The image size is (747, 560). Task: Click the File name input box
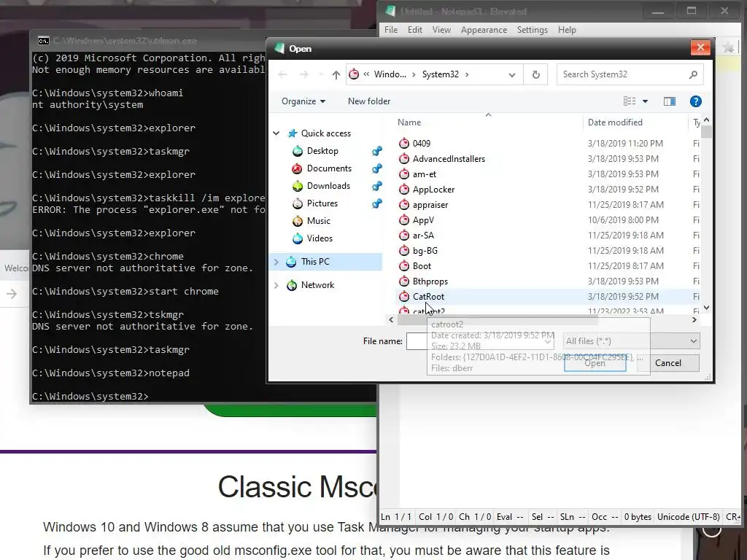click(480, 341)
